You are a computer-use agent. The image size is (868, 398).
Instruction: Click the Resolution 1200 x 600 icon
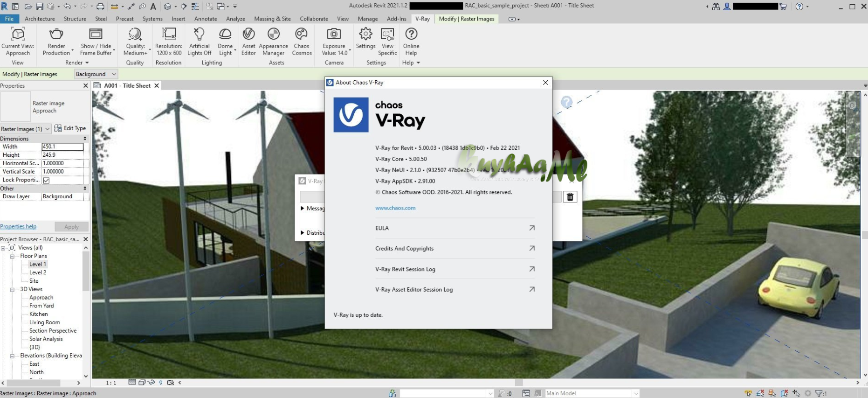[169, 34]
